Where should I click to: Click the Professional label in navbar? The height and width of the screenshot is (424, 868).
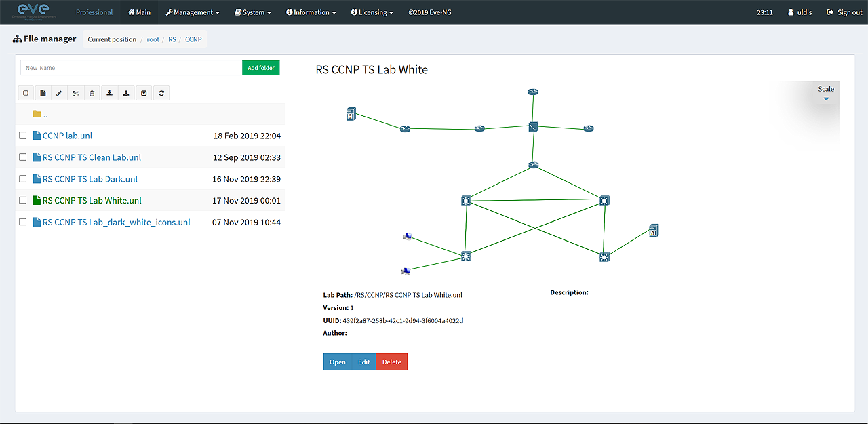pos(94,12)
